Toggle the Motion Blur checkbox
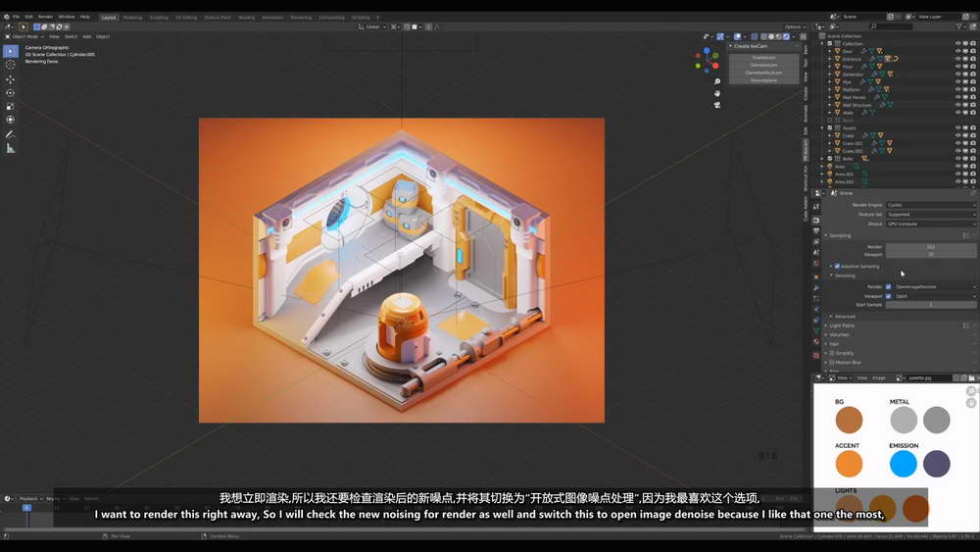 (x=832, y=363)
